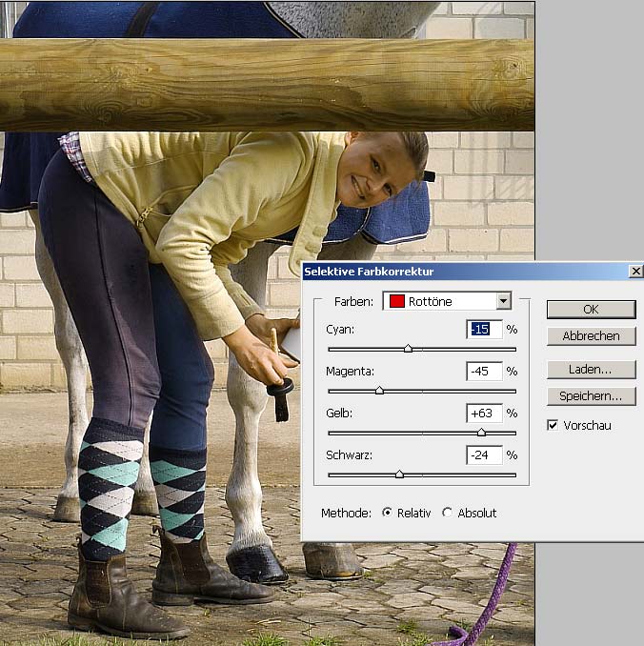This screenshot has width=644, height=646.
Task: Toggle the Vorschau preview checkbox
Action: [553, 425]
